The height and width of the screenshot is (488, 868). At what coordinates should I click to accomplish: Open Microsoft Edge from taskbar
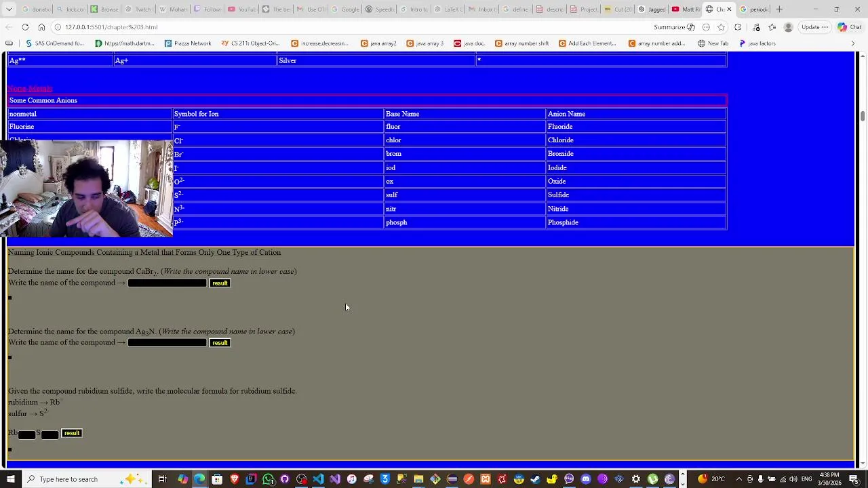coord(199,479)
